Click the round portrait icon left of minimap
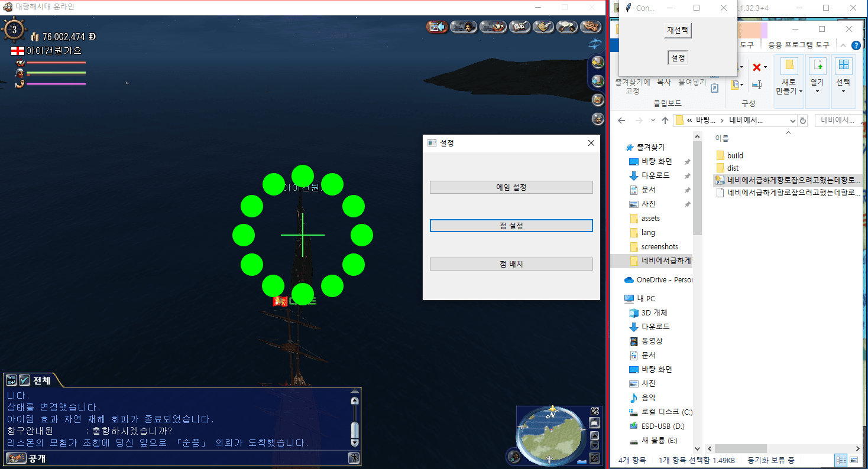The height and width of the screenshot is (469, 868). click(514, 457)
